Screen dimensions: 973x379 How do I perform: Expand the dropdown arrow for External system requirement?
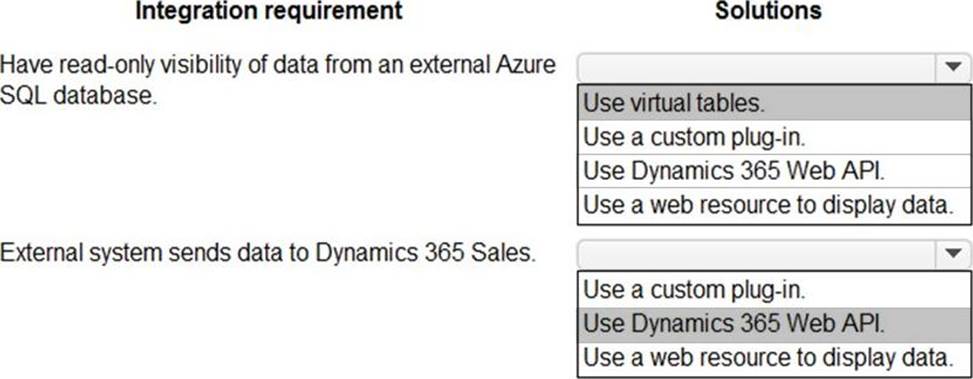pos(953,253)
